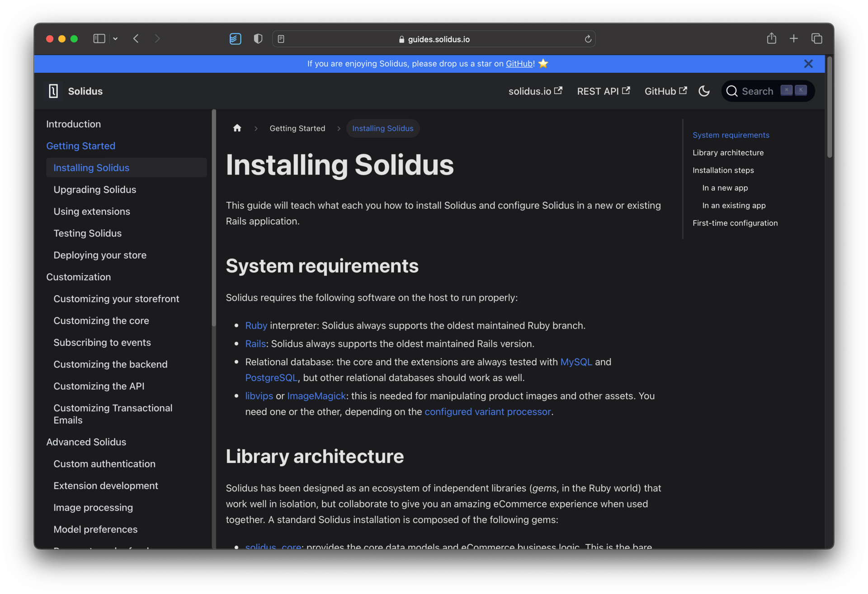Jump to Library architecture in contents
The width and height of the screenshot is (868, 594).
coord(728,153)
